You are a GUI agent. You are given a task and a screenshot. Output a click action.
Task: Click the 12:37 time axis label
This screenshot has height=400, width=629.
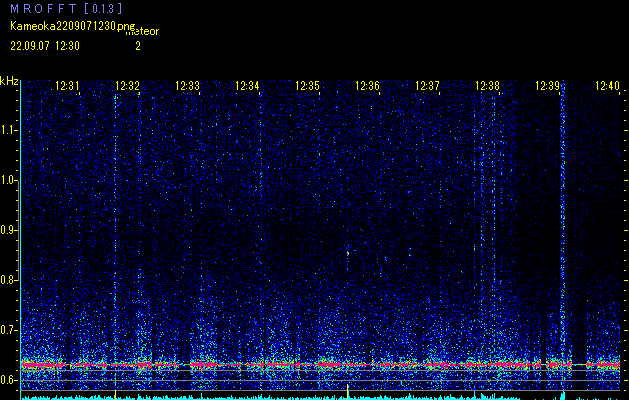click(x=427, y=86)
